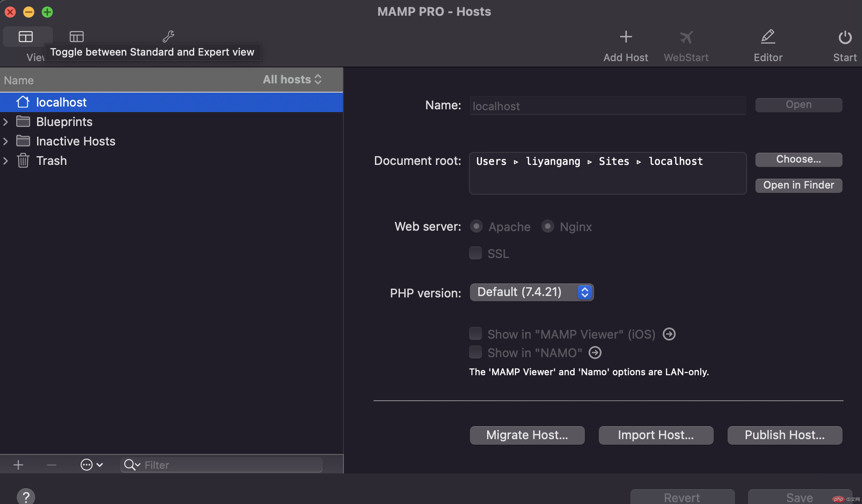Viewport: 862px width, 504px height.
Task: Click the Save button
Action: (x=800, y=497)
